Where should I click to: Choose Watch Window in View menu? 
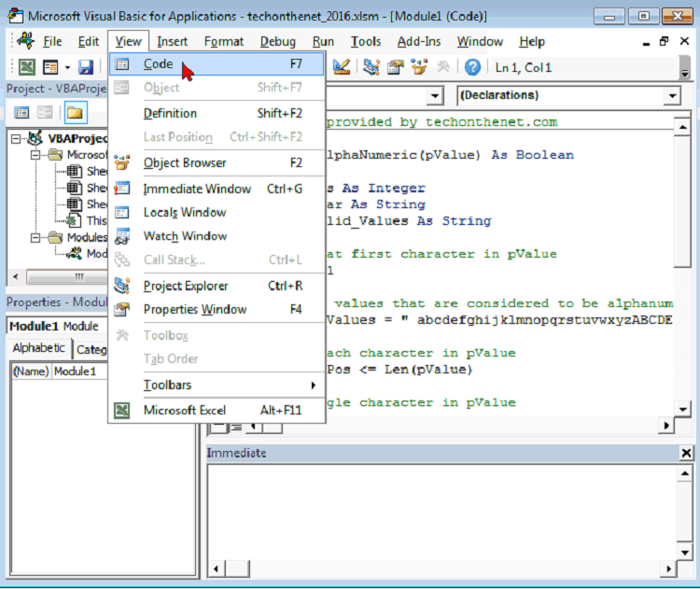pyautogui.click(x=217, y=236)
